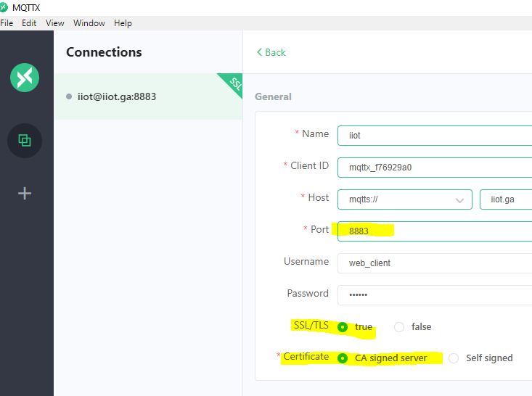Open the Connections panel icon in sidebar

coord(25,141)
